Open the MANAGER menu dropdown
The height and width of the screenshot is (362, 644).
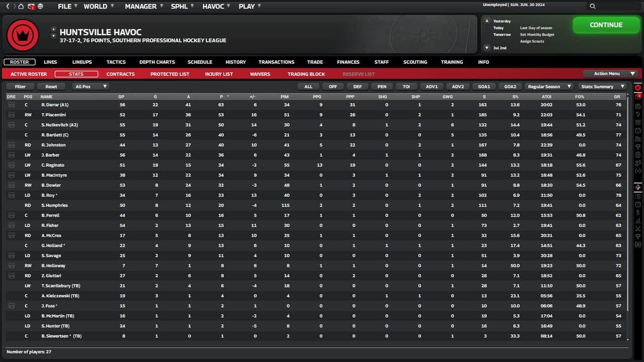(x=144, y=7)
